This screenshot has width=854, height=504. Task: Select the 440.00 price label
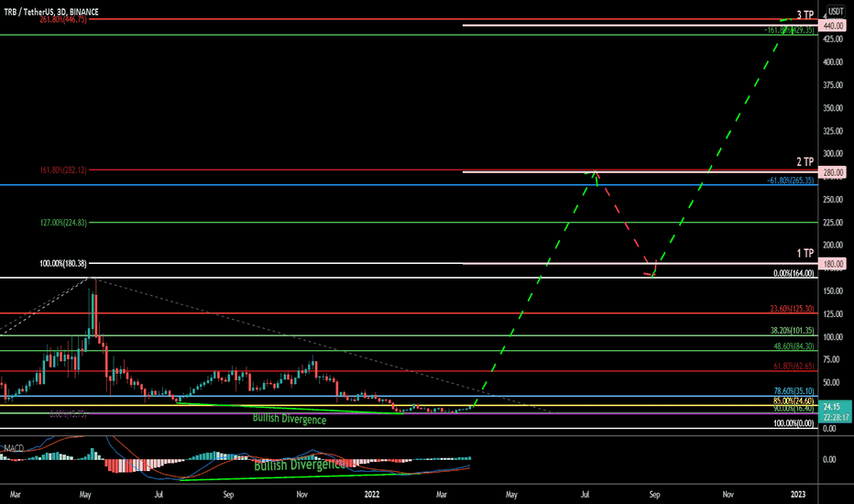[833, 26]
